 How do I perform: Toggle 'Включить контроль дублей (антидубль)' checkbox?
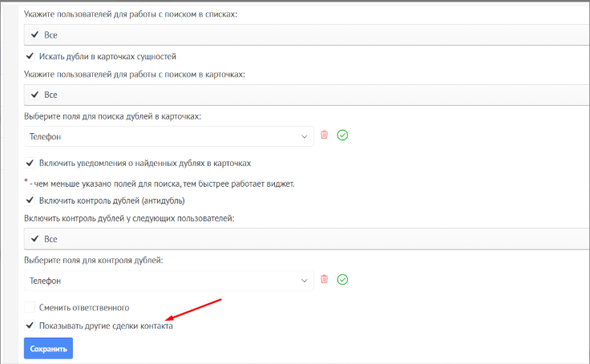30,200
